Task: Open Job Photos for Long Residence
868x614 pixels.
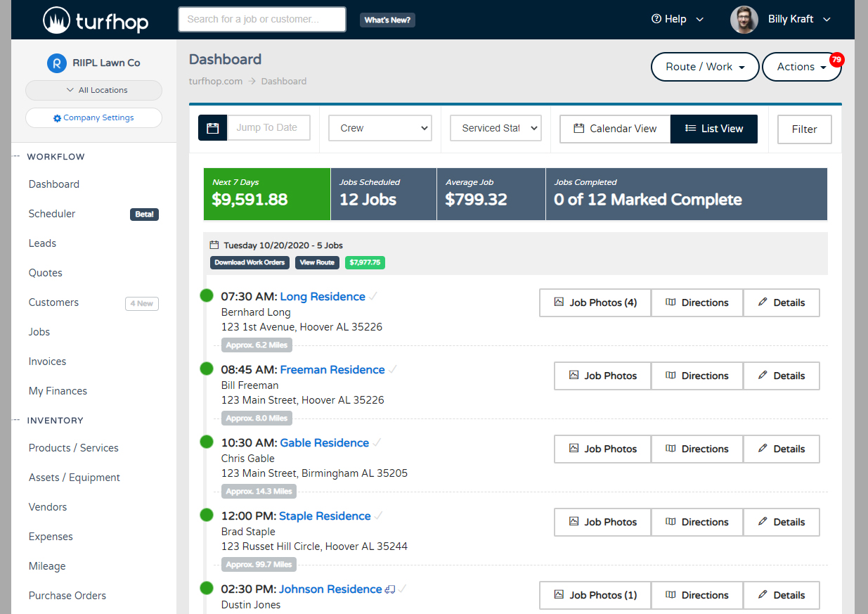Action: click(595, 302)
